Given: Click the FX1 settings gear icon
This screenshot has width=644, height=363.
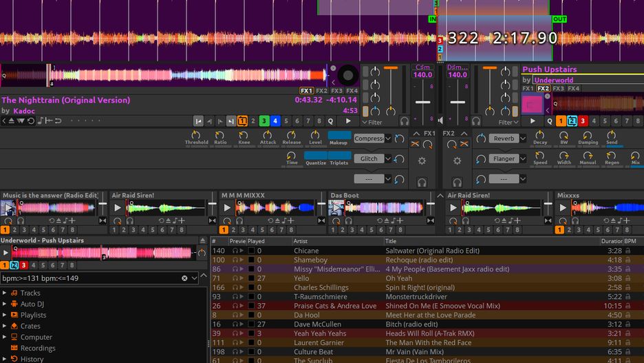Looking at the screenshot, I should click(422, 160).
